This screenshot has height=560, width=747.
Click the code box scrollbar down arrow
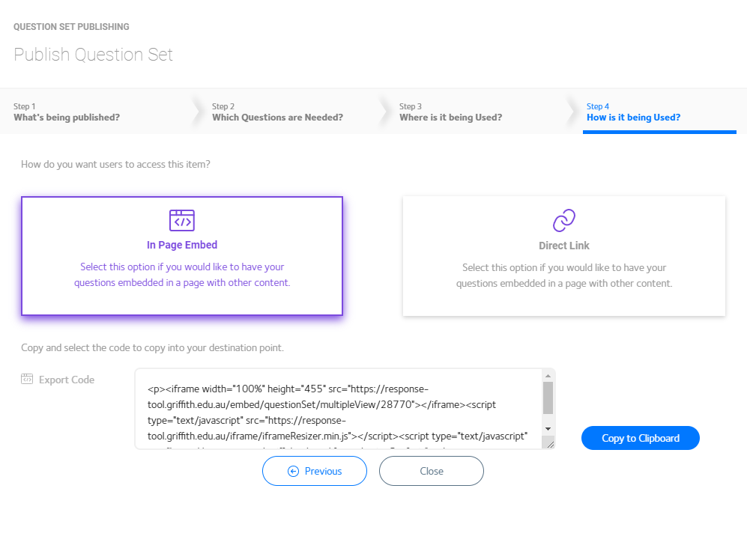[x=548, y=429]
